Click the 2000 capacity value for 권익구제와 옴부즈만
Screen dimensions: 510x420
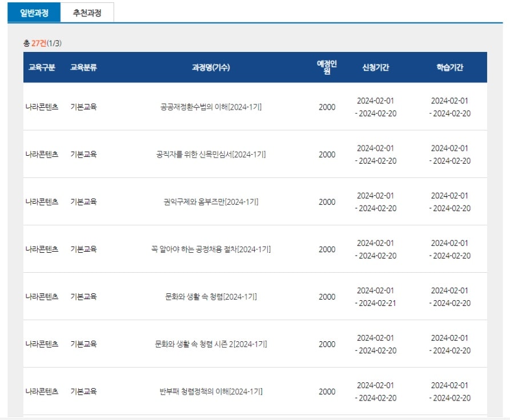(327, 201)
